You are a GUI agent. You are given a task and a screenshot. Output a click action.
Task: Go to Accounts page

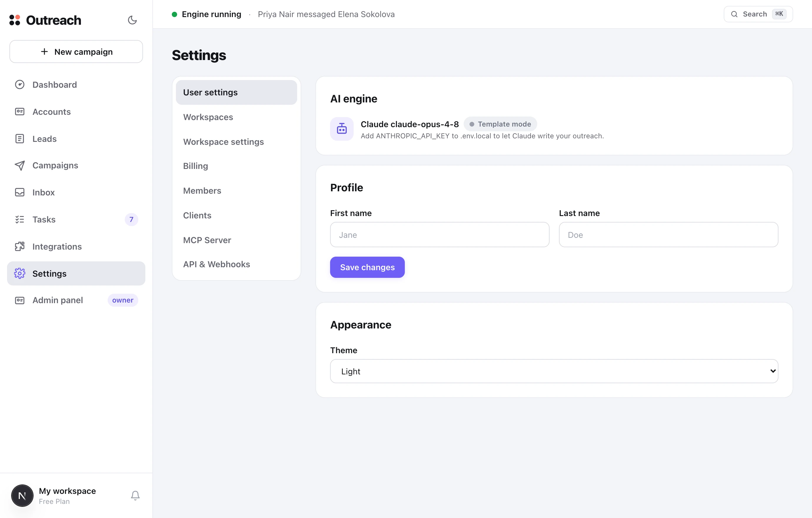76,112
